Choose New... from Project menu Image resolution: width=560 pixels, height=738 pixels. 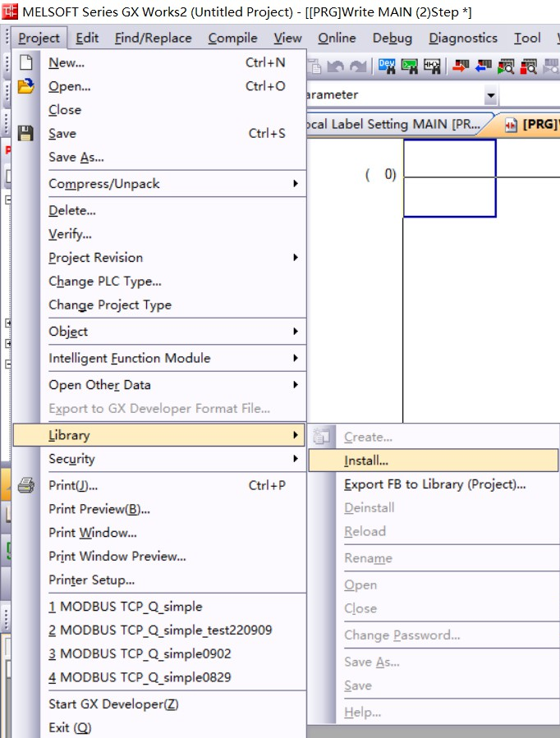pyautogui.click(x=159, y=62)
